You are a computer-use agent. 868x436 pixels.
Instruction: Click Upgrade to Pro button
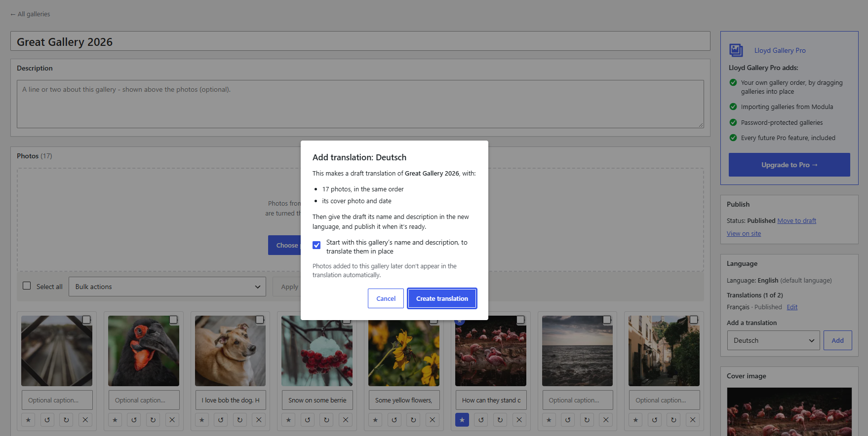coord(789,165)
